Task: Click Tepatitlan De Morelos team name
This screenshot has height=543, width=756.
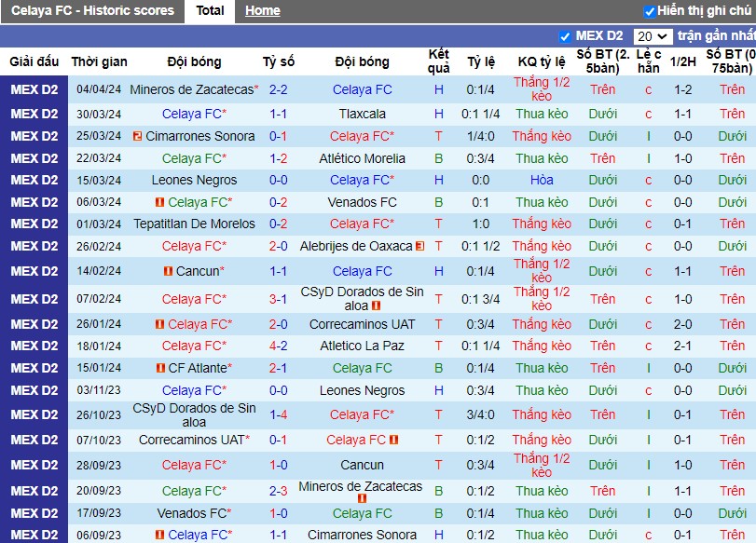Action: tap(194, 224)
